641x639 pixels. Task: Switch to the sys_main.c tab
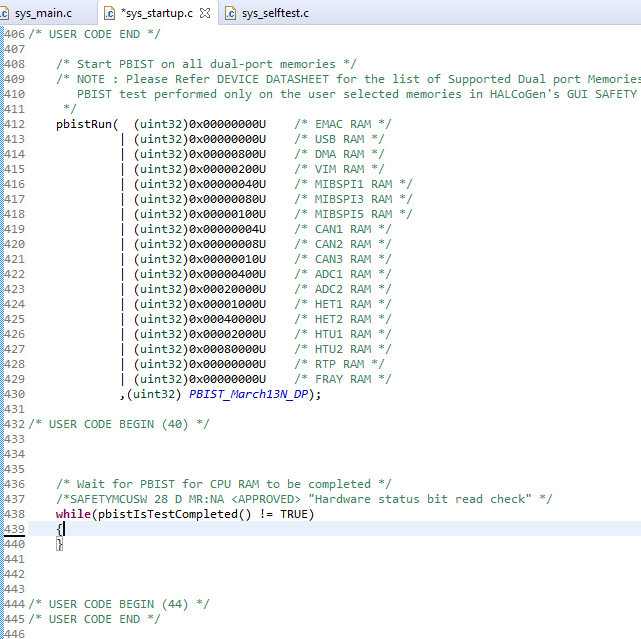tap(43, 13)
